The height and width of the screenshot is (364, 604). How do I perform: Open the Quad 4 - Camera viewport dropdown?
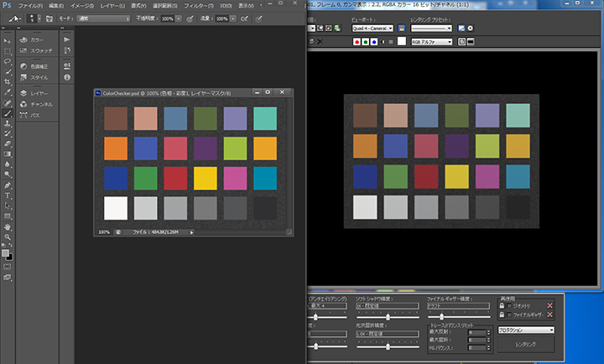pos(372,28)
